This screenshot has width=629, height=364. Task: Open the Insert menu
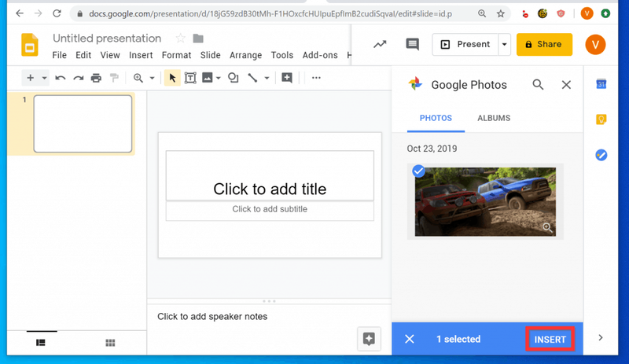pos(141,55)
